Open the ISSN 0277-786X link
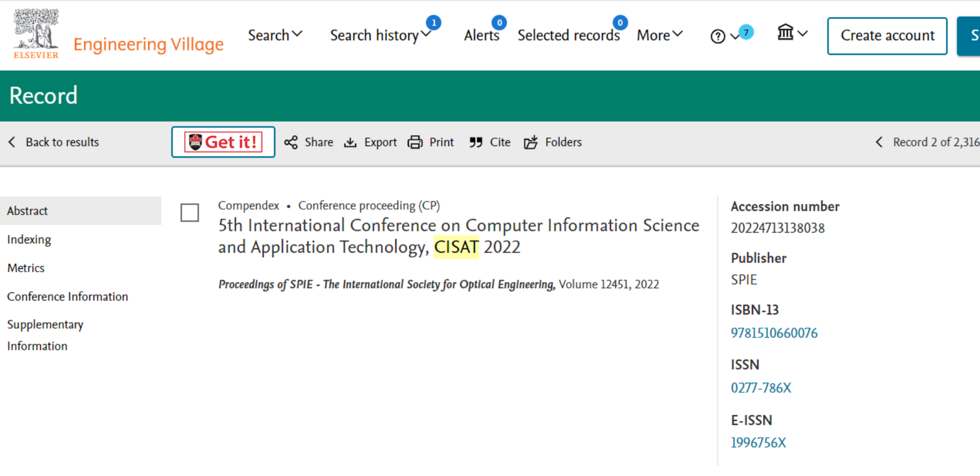 click(x=761, y=388)
